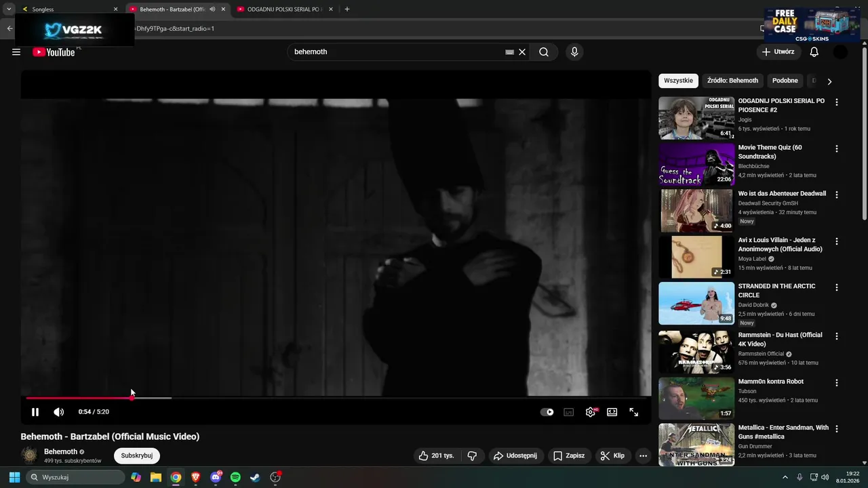Select the Źródło: Behemoth chip
868x488 pixels.
(732, 81)
